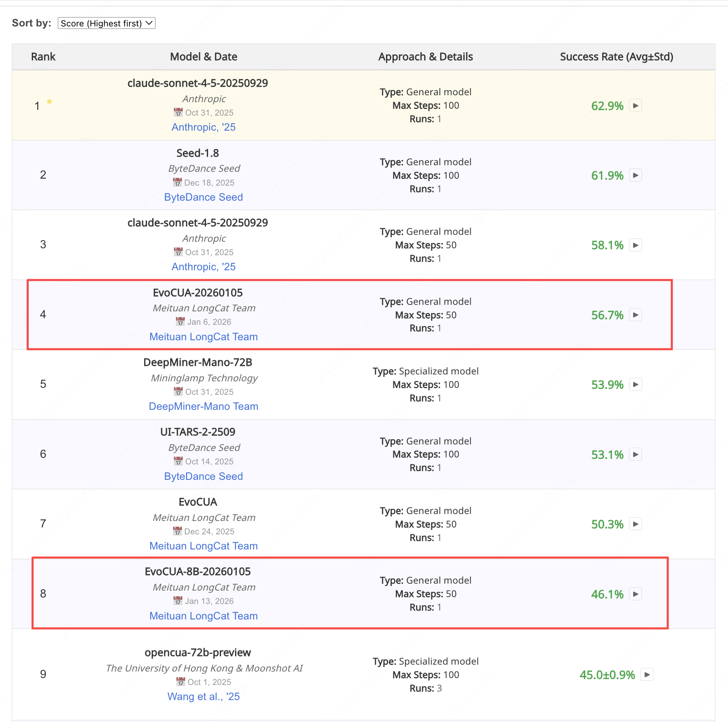Expand details for the 50.3% score row
Image resolution: width=728 pixels, height=722 pixels.
click(636, 524)
